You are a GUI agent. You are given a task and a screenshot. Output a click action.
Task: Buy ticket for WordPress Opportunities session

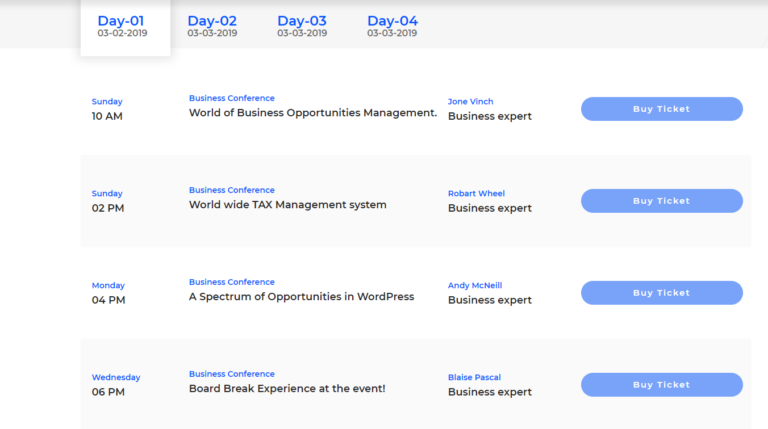[x=661, y=293]
